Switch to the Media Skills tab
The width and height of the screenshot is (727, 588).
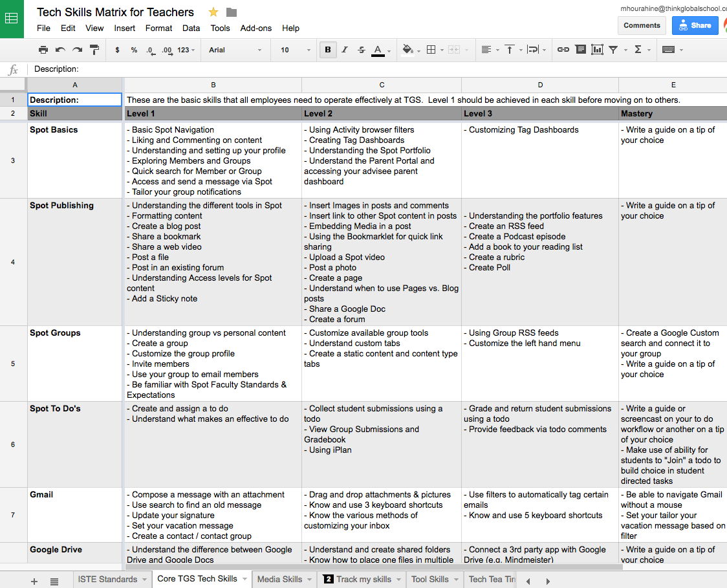(279, 579)
